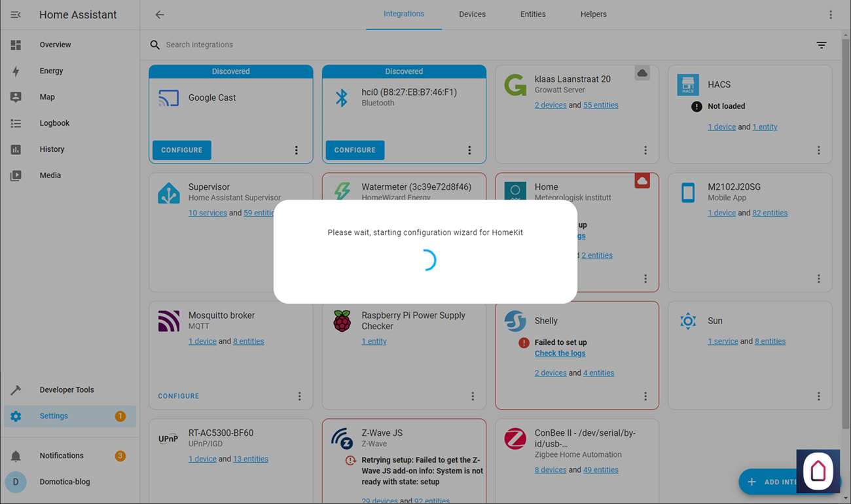The image size is (851, 504).
Task: Click the Add Integration button
Action: pyautogui.click(x=789, y=482)
